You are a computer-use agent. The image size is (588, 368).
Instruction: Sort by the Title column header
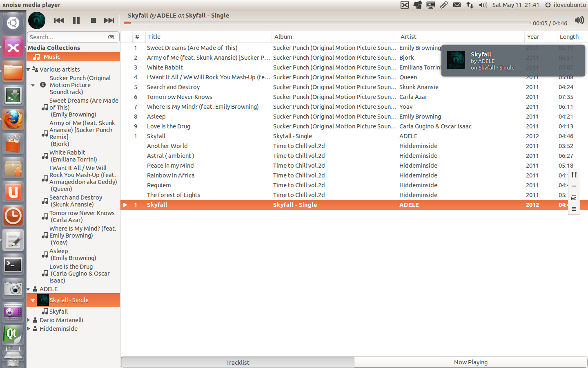[208, 37]
